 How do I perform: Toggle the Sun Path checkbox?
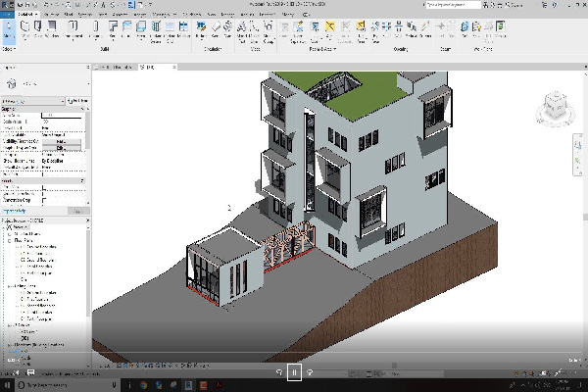[43, 174]
